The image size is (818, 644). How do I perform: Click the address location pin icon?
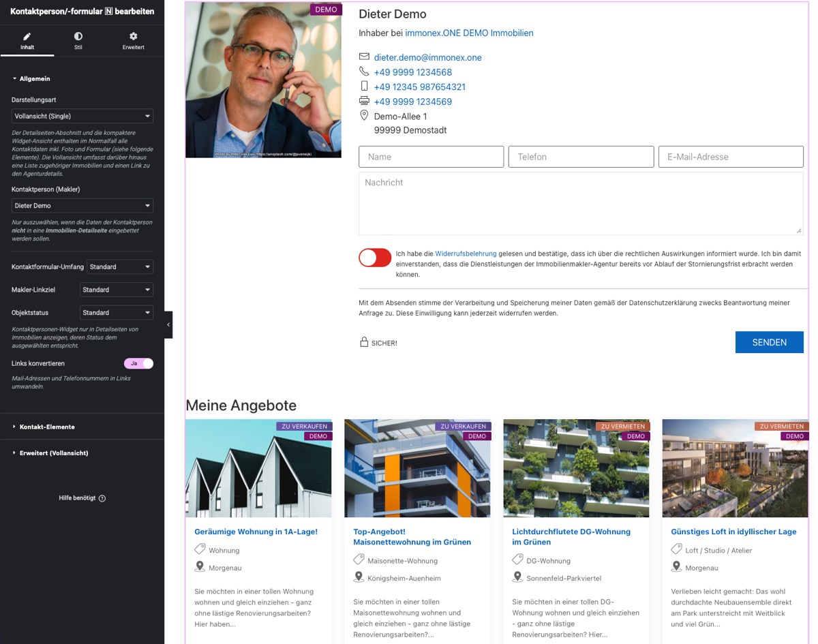[364, 115]
